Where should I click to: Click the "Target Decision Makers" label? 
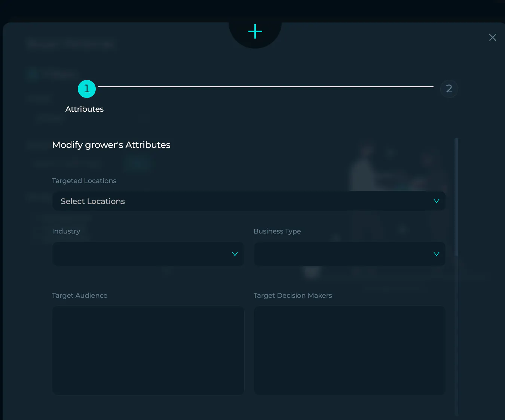[x=293, y=296]
